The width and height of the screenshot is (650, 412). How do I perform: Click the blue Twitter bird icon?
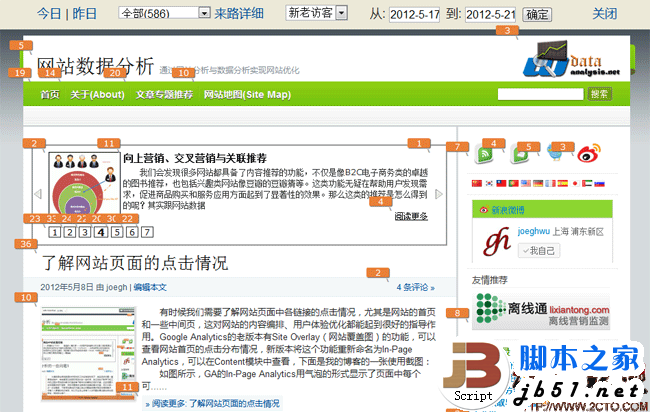pyautogui.click(x=555, y=155)
